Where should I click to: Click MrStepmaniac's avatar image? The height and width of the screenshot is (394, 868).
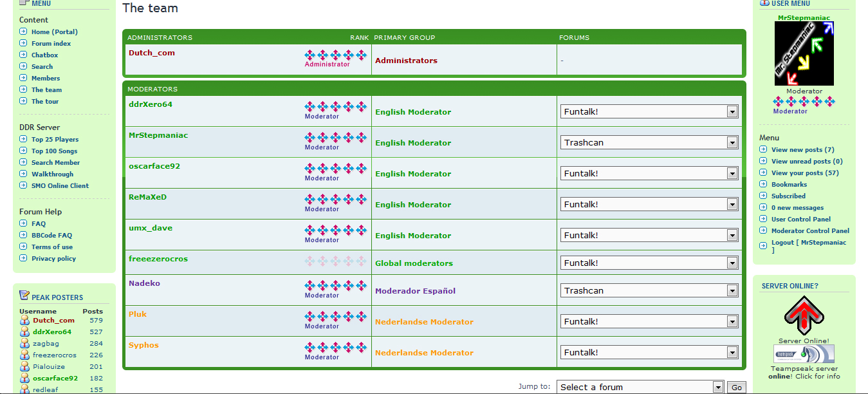pyautogui.click(x=804, y=54)
